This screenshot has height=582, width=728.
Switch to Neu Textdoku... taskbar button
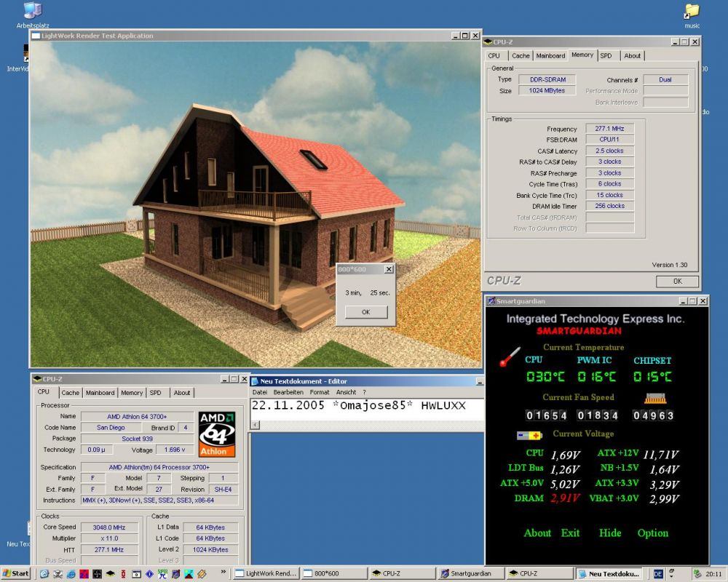[609, 574]
